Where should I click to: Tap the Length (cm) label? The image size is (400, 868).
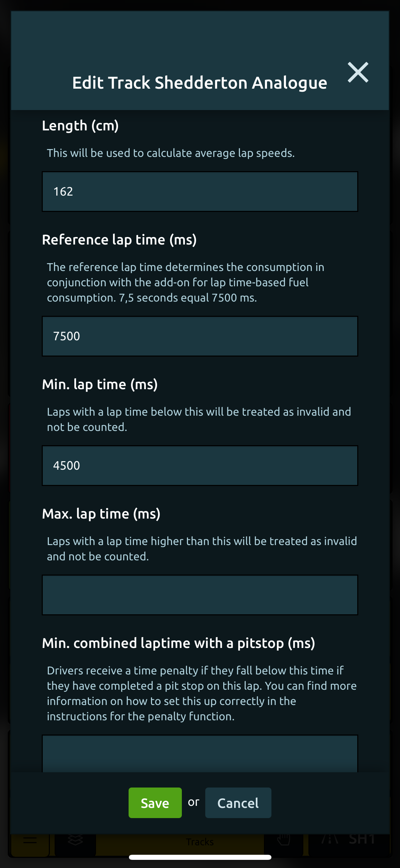coord(80,126)
